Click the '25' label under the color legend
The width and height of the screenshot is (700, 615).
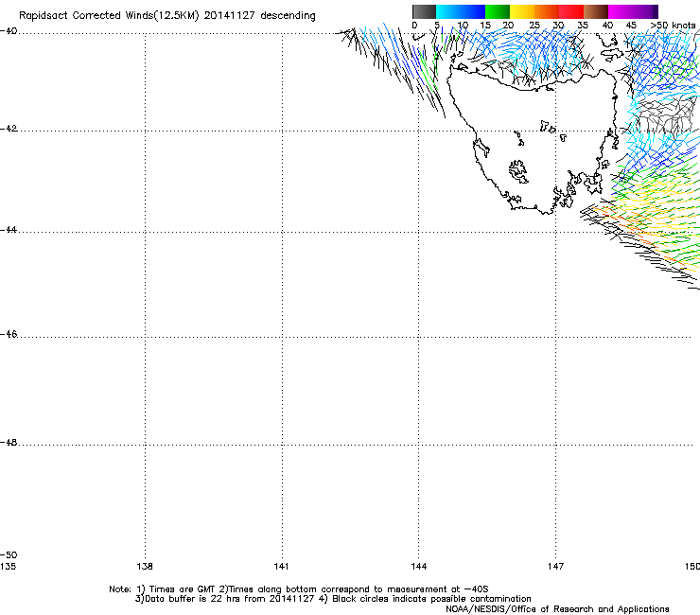534,26
